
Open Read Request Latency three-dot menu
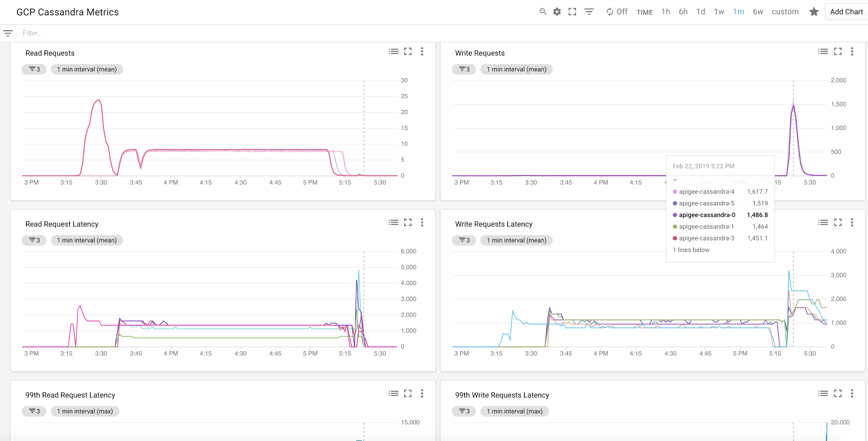click(422, 222)
